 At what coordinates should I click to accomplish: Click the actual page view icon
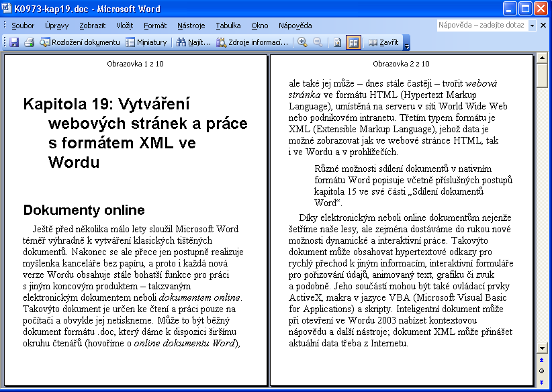click(337, 42)
